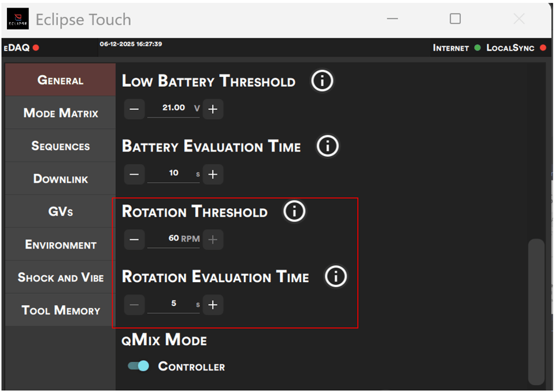The height and width of the screenshot is (392, 555).
Task: Decrease Low Battery Threshold with minus
Action: (x=134, y=109)
